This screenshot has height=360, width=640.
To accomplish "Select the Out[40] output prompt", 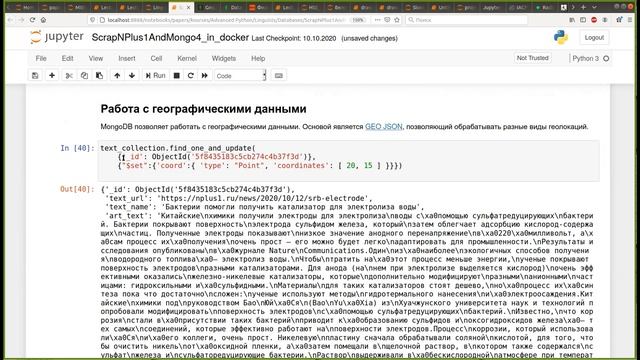I will tap(77, 189).
